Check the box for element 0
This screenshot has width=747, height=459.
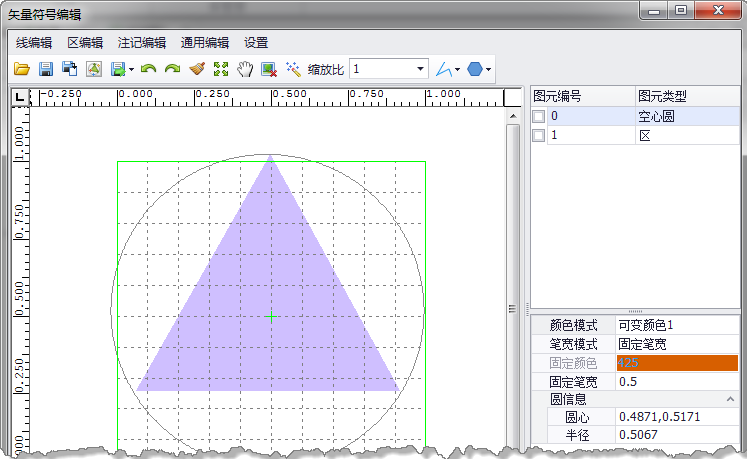pos(539,117)
